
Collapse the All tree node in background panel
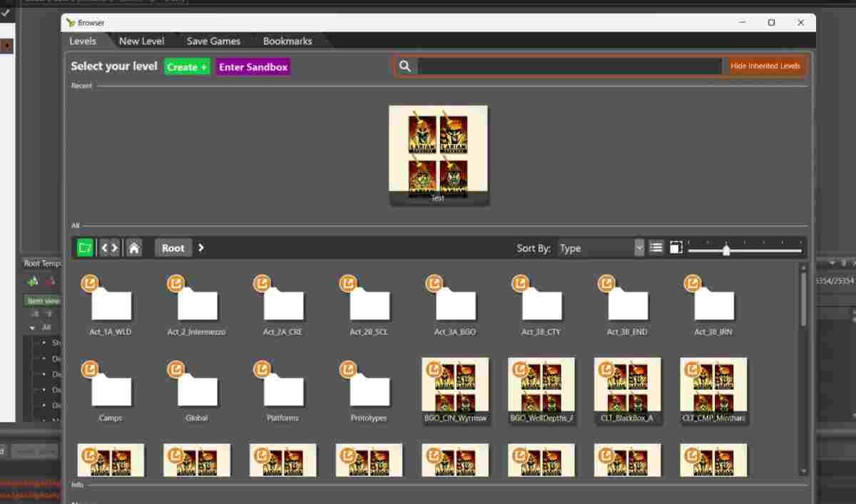[x=32, y=327]
